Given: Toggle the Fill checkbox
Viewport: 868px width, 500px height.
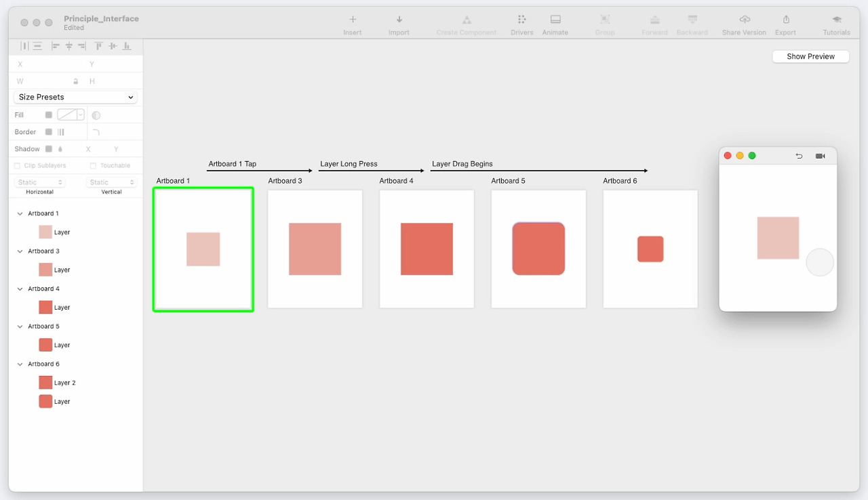Looking at the screenshot, I should pos(49,115).
